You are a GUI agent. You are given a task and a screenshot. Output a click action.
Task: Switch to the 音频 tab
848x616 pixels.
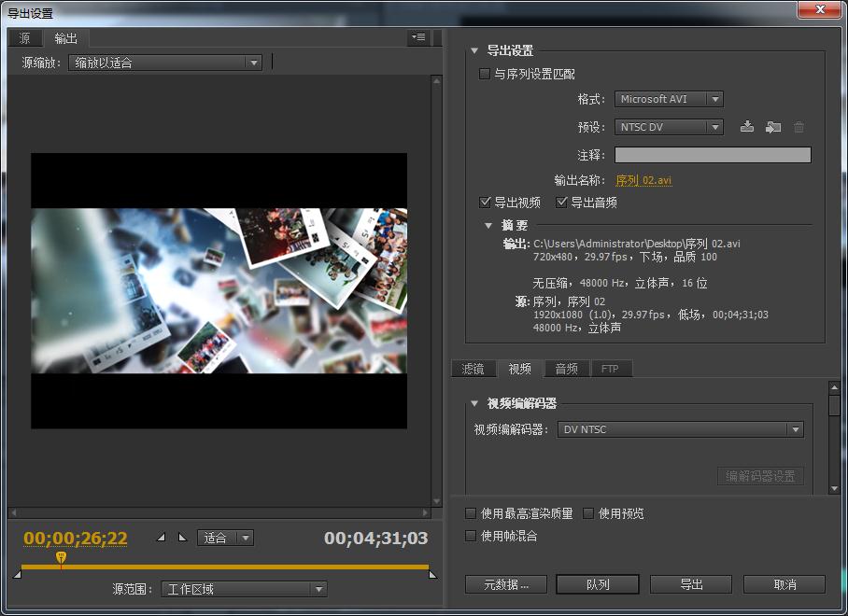[x=565, y=369]
